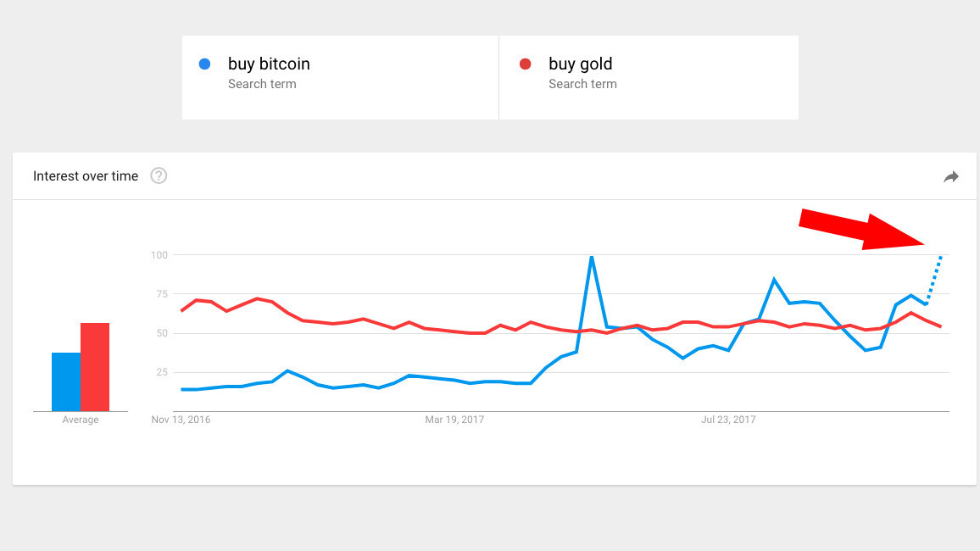Select the "buy bitcoin" search term text
The image size is (980, 551).
269,64
